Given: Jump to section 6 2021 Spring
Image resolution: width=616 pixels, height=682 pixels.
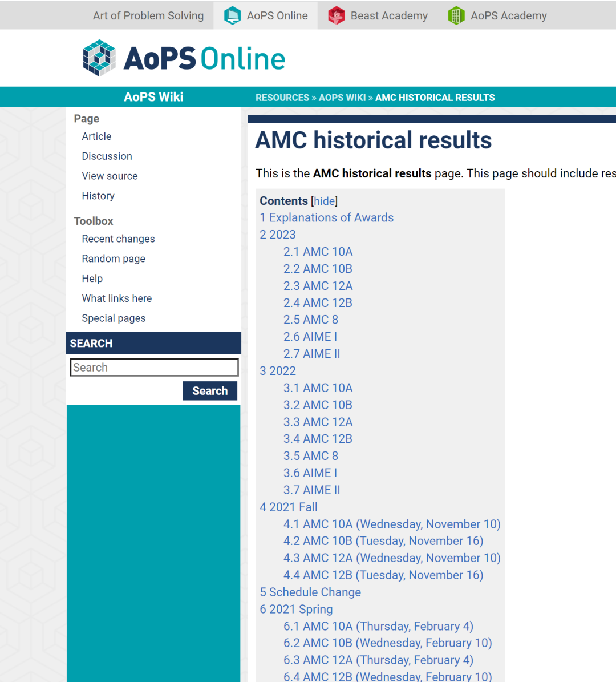Looking at the screenshot, I should click(296, 610).
